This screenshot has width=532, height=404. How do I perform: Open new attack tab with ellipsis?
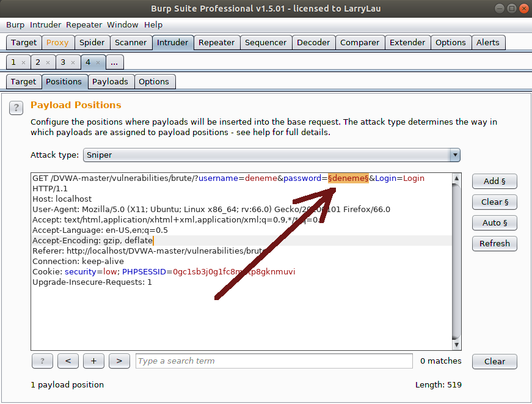point(114,62)
